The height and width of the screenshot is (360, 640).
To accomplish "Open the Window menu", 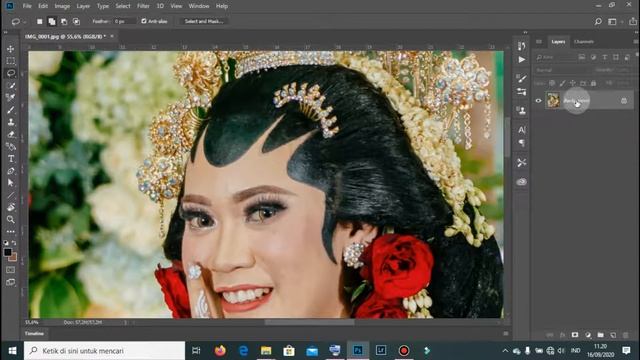I will click(x=199, y=6).
